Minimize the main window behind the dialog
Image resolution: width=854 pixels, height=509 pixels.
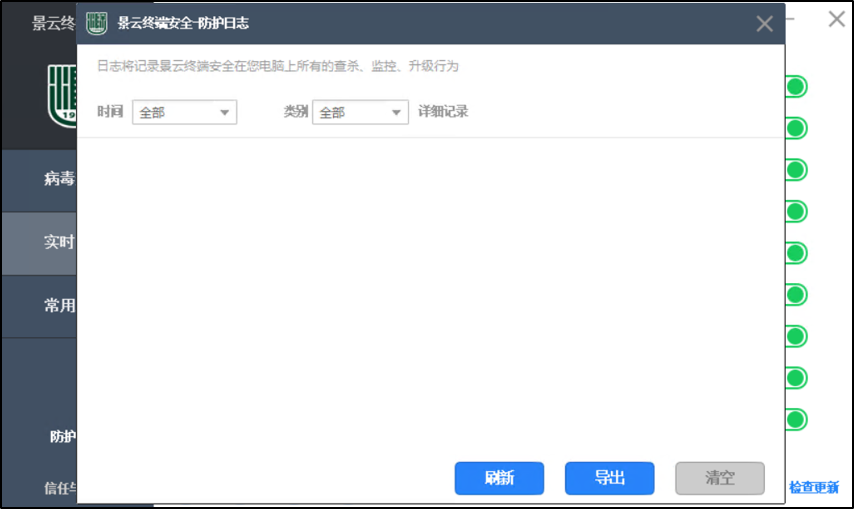click(790, 19)
